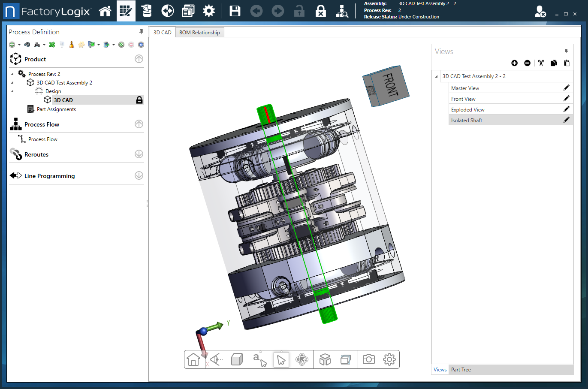Add a new view with the plus icon
Image resolution: width=588 pixels, height=389 pixels.
tap(514, 63)
